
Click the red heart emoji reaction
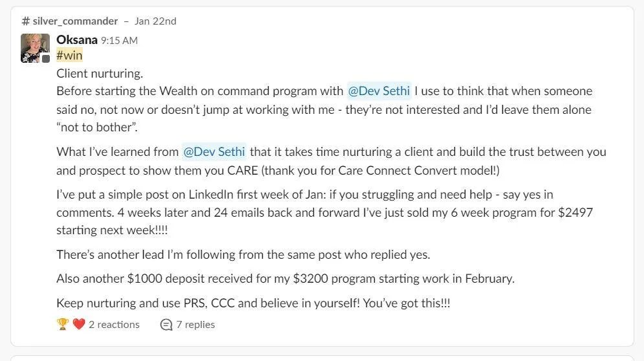coord(78,324)
